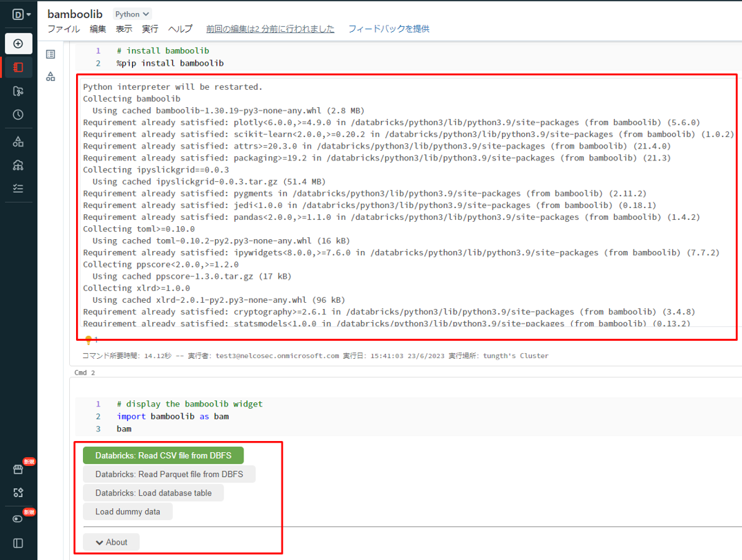Toggle the new Previews switch in sidebar
The width and height of the screenshot is (742, 560).
click(19, 518)
